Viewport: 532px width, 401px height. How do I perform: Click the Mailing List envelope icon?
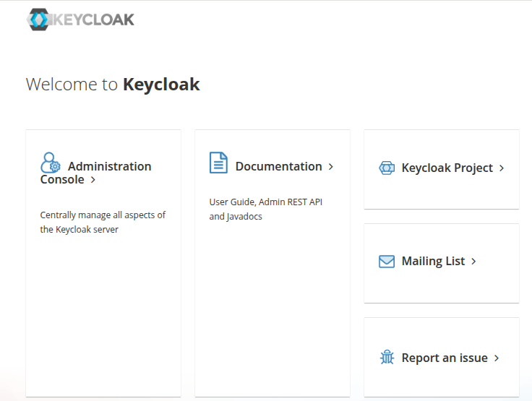(387, 262)
